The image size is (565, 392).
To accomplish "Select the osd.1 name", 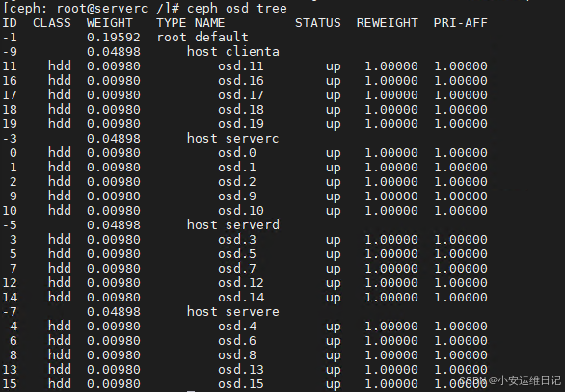I will point(237,168).
